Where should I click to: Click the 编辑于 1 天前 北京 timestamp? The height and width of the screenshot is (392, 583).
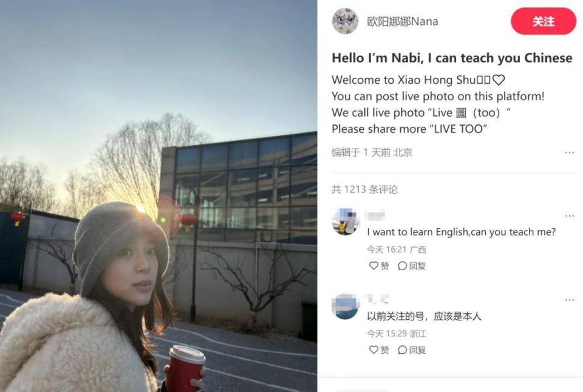(x=372, y=153)
